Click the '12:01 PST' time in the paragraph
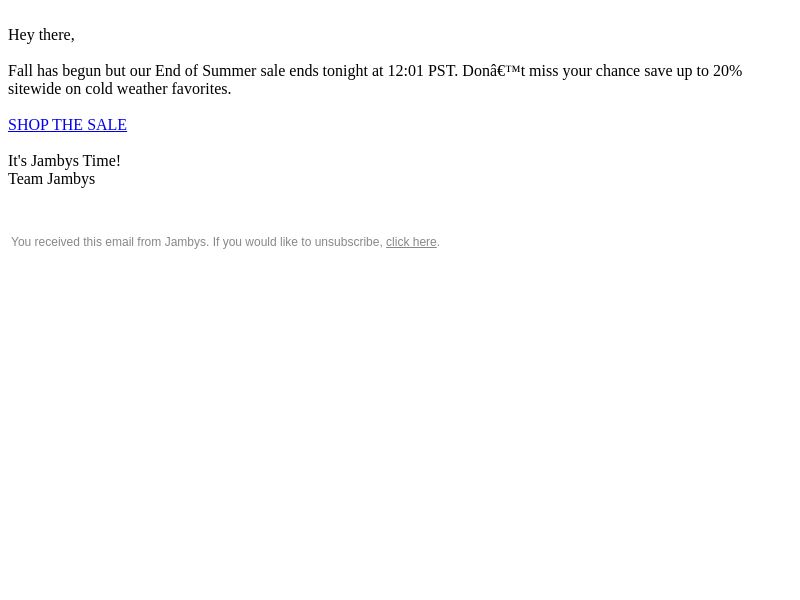The width and height of the screenshot is (800, 600). click(422, 71)
